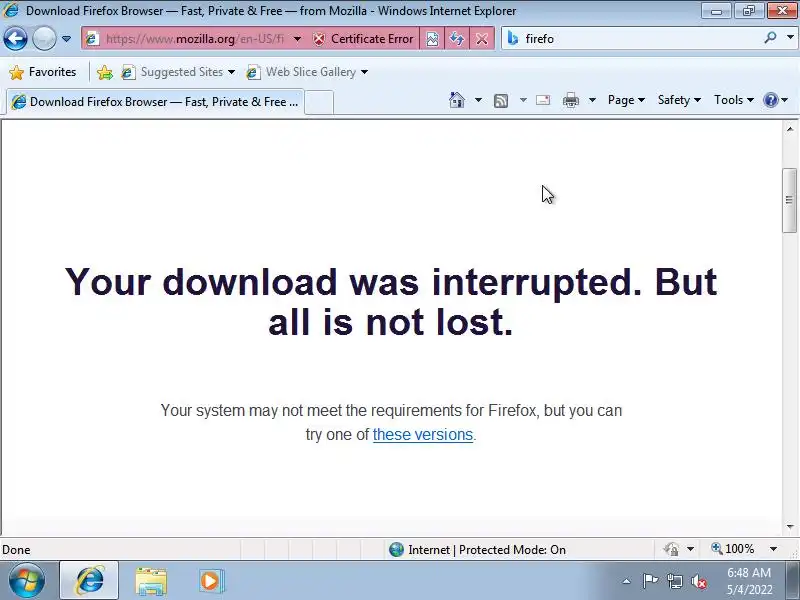Open a new blank tab
The width and height of the screenshot is (800, 600).
tap(319, 103)
